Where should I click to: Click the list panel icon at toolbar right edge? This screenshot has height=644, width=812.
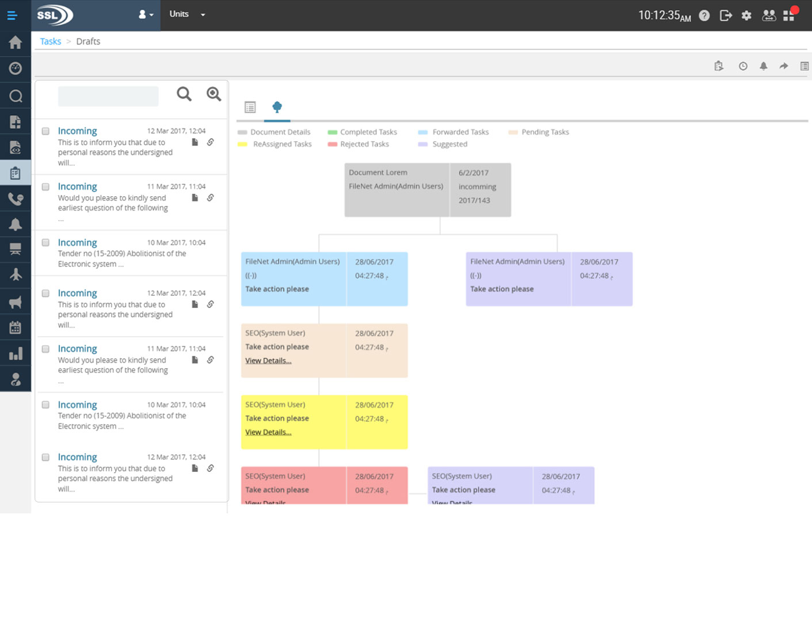(805, 66)
